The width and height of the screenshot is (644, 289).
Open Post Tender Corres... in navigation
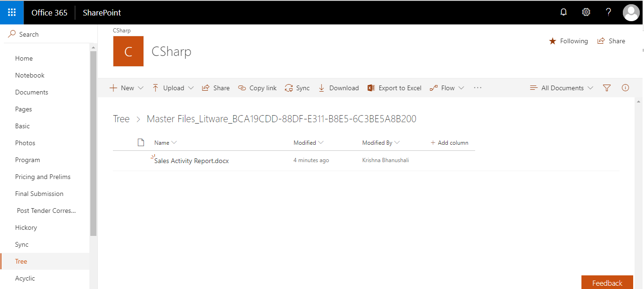pos(46,211)
